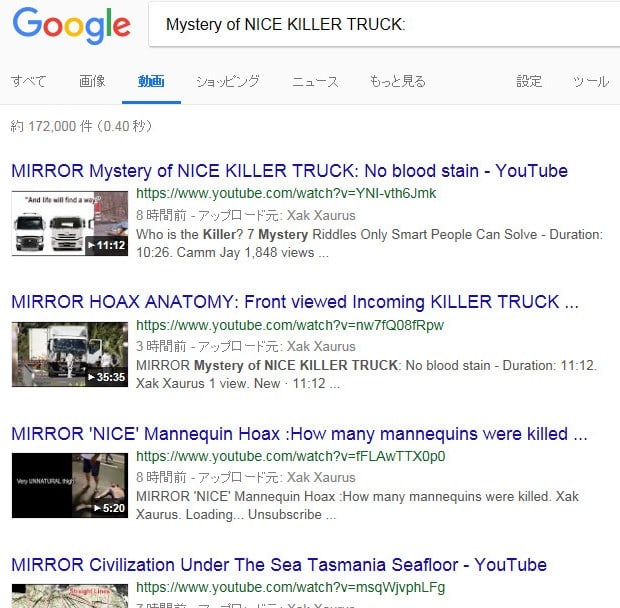The image size is (620, 608).
Task: Expand the もっと見る menu
Action: 397,81
